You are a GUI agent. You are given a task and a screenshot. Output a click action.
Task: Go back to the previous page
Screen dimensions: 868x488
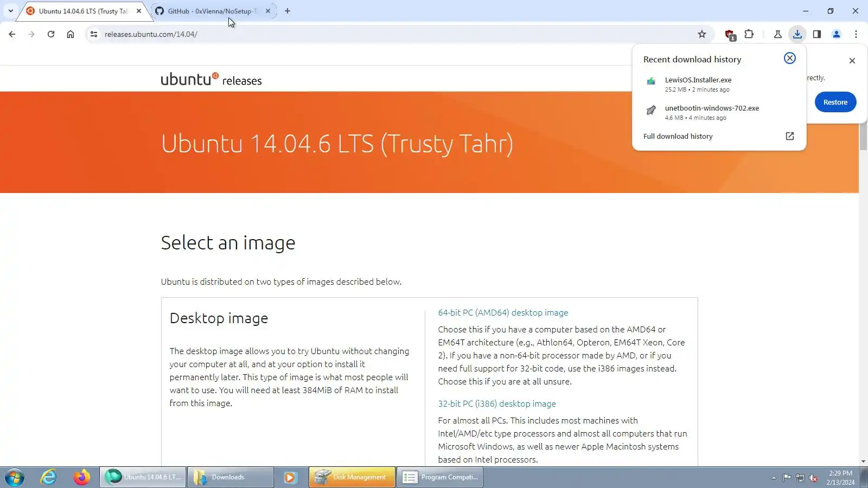(12, 34)
